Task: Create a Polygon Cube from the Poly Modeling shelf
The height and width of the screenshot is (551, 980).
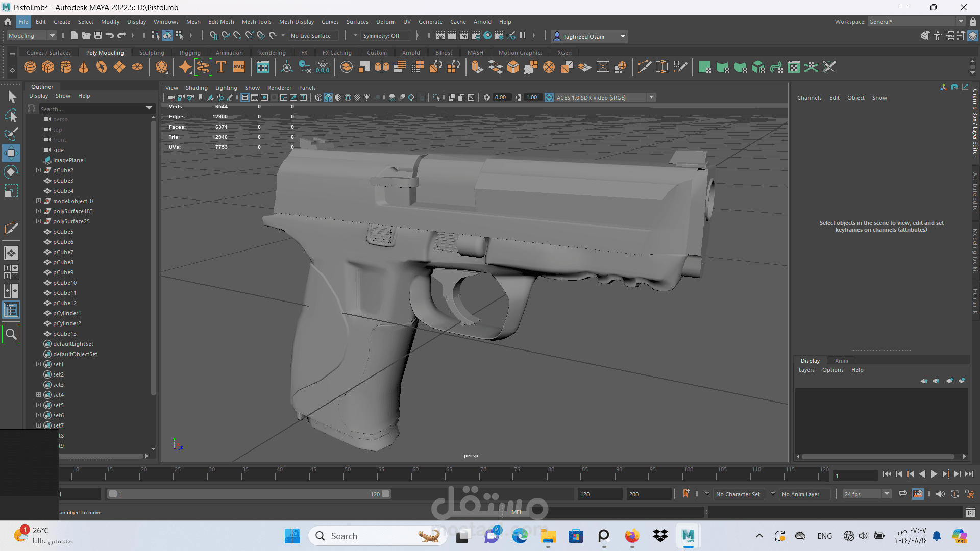Action: point(47,67)
